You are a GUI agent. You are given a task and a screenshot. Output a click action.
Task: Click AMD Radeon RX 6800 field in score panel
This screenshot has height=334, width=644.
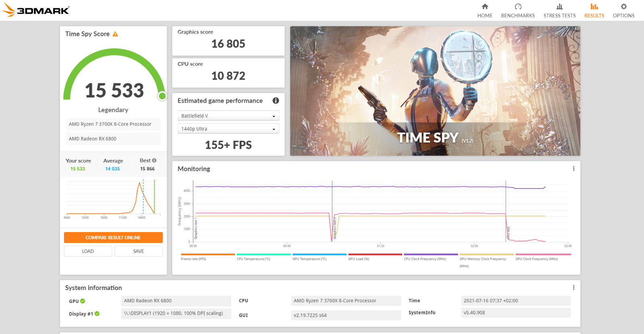pyautogui.click(x=113, y=139)
